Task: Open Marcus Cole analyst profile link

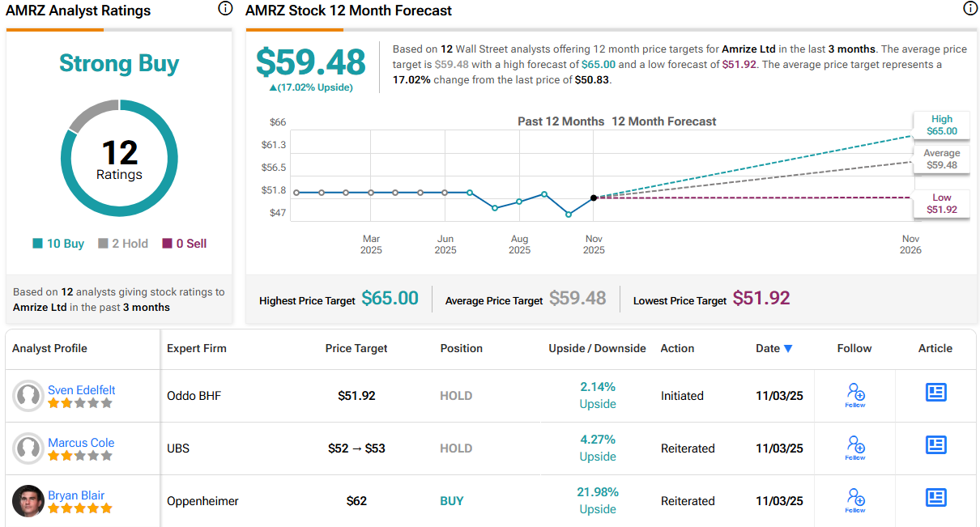Action: point(81,443)
